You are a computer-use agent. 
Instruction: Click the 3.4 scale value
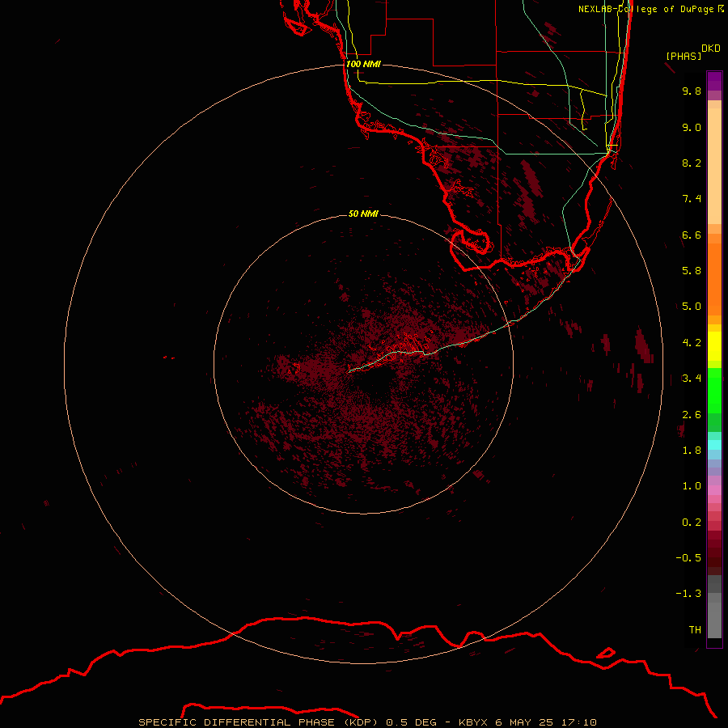692,379
